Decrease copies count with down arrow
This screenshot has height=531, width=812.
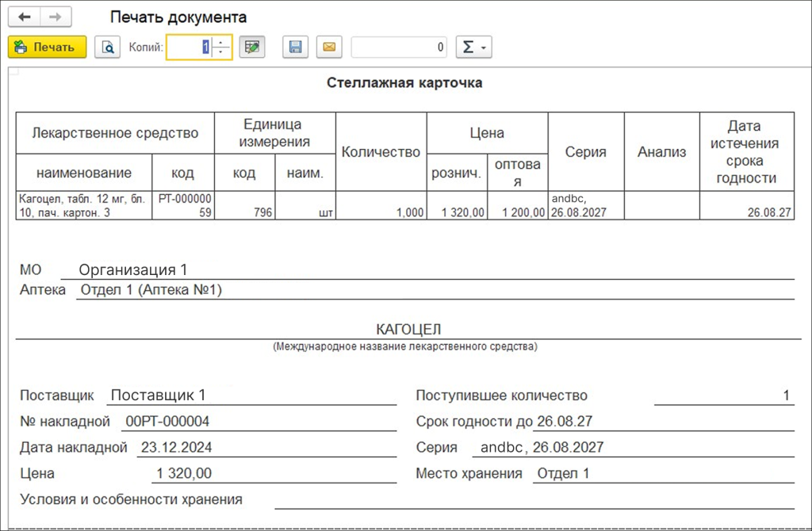222,53
